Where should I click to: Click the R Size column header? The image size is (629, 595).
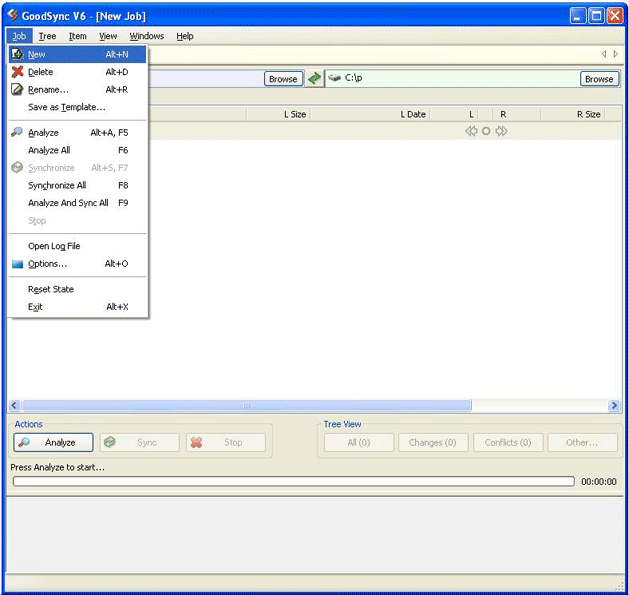572,114
